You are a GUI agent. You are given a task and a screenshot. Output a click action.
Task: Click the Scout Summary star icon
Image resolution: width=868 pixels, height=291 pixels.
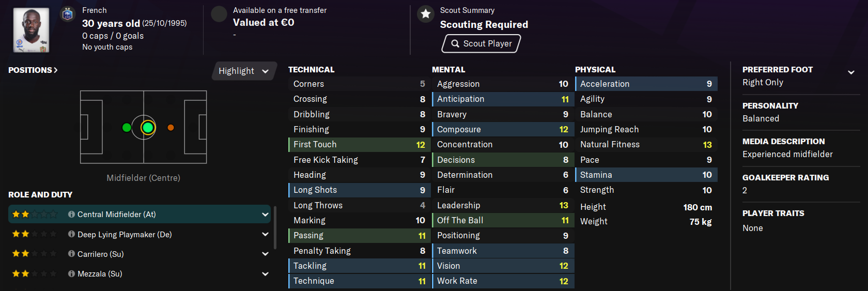click(x=426, y=14)
